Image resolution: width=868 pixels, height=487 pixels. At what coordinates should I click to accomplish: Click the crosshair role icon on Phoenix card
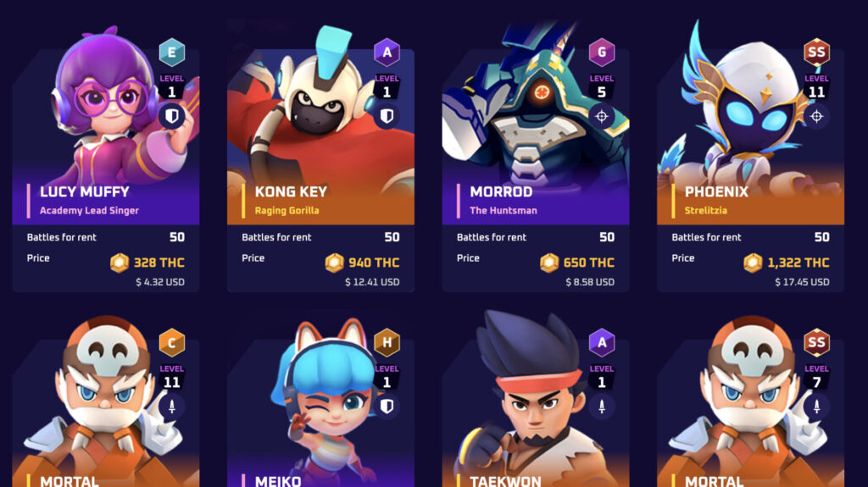coord(816,116)
